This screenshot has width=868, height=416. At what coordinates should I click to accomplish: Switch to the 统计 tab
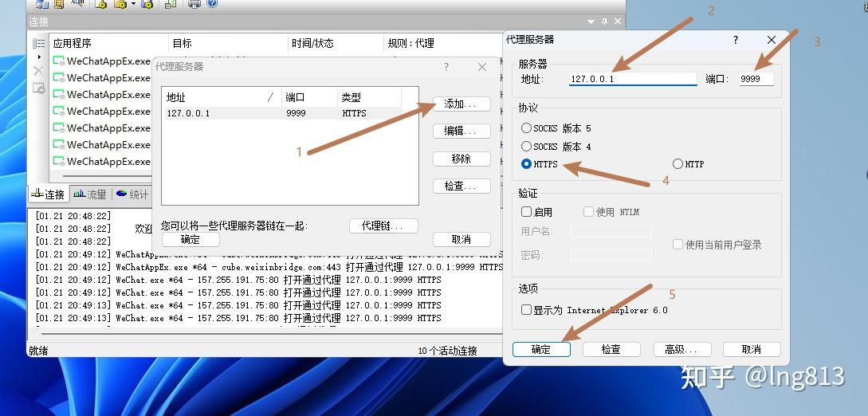pyautogui.click(x=132, y=194)
